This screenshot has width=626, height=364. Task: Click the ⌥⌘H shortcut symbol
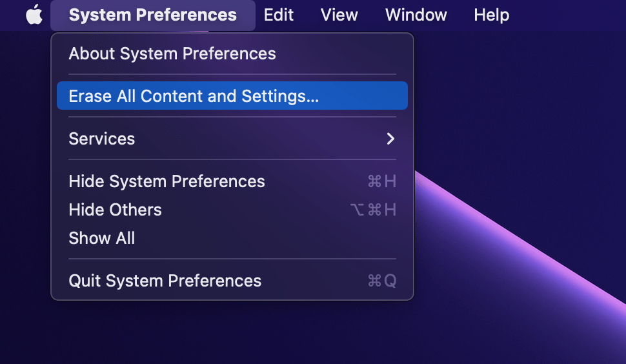[x=373, y=210]
